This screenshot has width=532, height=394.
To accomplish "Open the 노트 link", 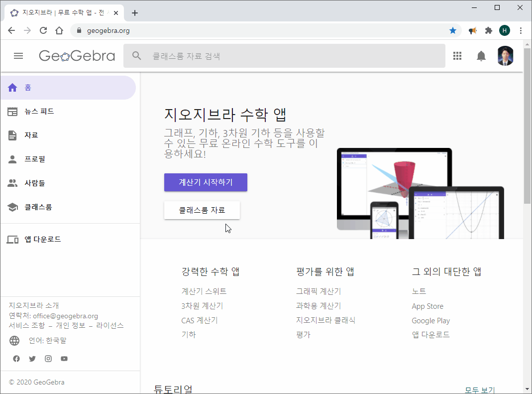I will (x=419, y=291).
